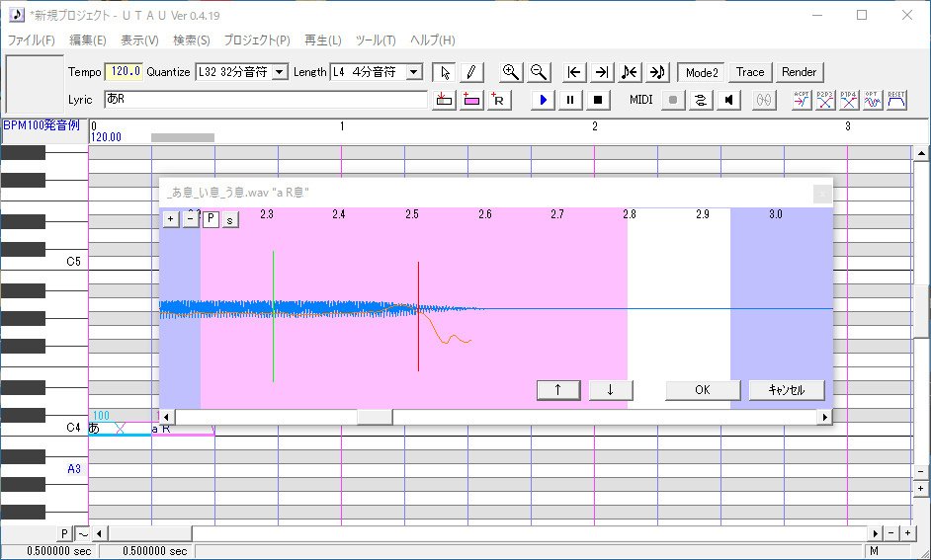Close the waveform dialog with X
The width and height of the screenshot is (931, 560).
822,194
